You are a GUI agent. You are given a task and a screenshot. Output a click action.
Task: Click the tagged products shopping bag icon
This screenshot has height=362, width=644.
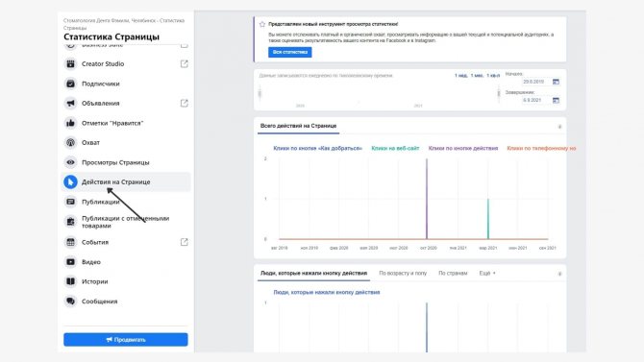pos(70,222)
